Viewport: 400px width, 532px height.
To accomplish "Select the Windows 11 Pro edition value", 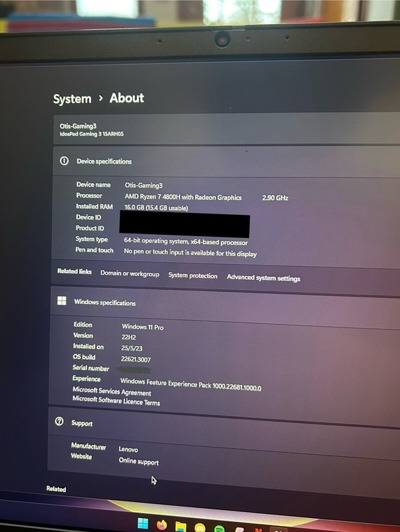I will 142,327.
